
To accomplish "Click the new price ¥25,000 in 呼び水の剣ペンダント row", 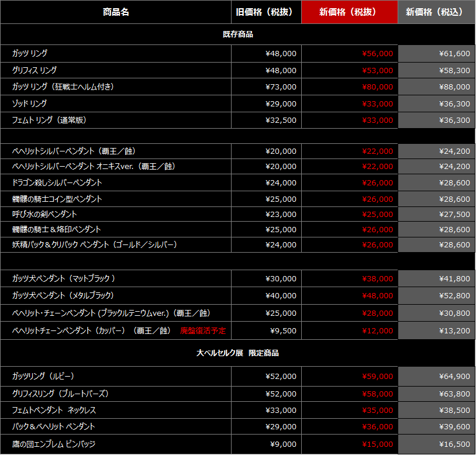I will (377, 215).
